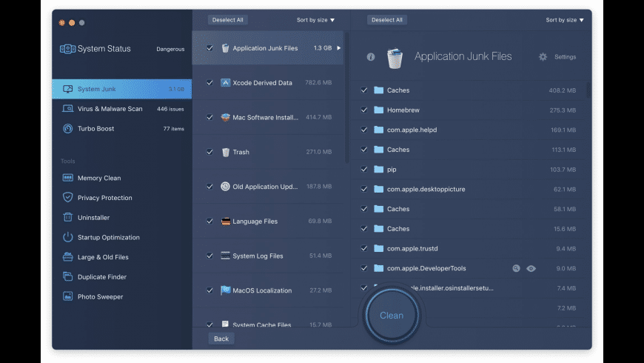Click the Turbo Boost icon
Viewport: 644px width, 363px height.
tap(68, 129)
